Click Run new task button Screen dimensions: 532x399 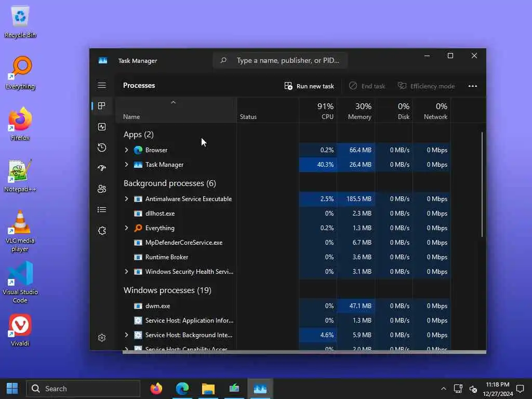click(x=309, y=86)
